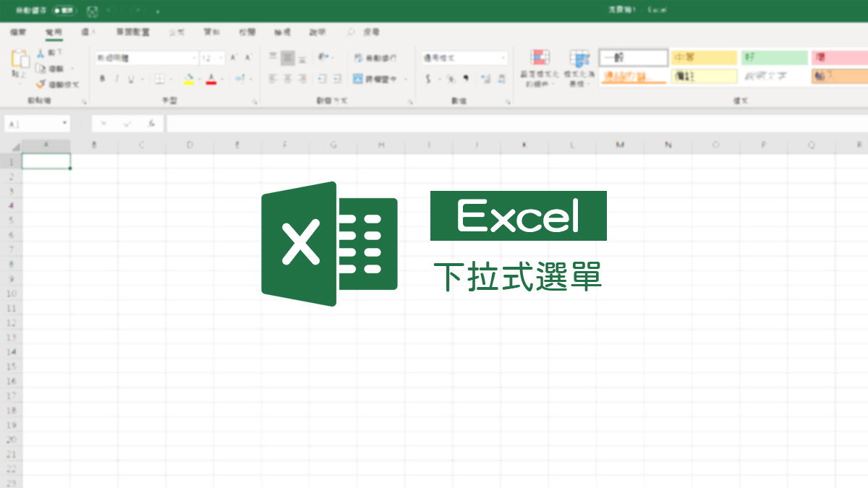868x488 pixels.
Task: Open the 頁面配置 ribbon tab
Action: pyautogui.click(x=131, y=32)
